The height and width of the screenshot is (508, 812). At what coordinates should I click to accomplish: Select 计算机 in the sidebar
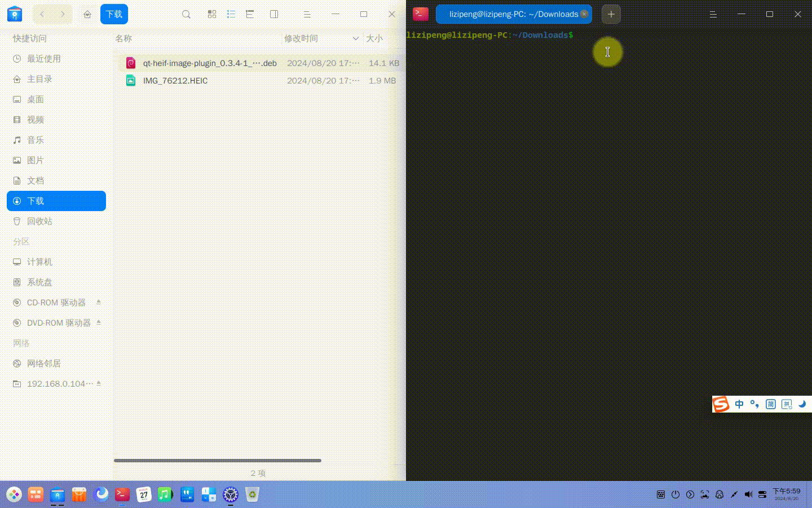click(56, 262)
